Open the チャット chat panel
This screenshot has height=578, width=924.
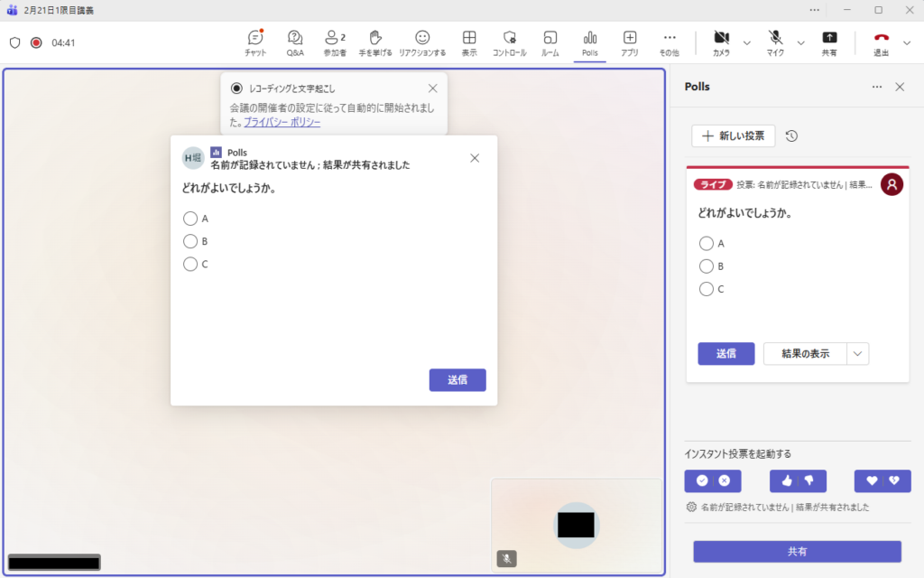tap(255, 42)
